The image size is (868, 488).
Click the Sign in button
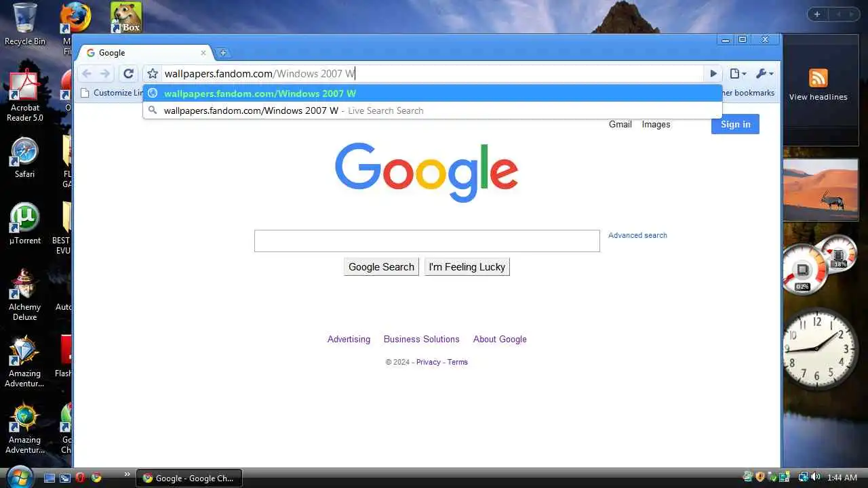tap(735, 124)
